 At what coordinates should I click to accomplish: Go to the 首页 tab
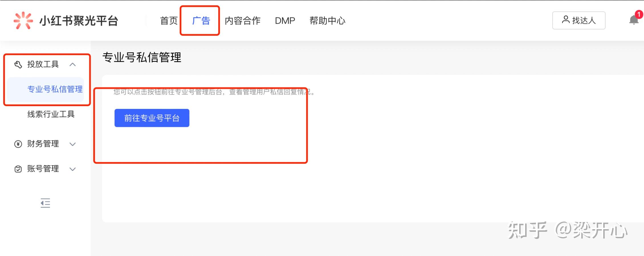[169, 21]
